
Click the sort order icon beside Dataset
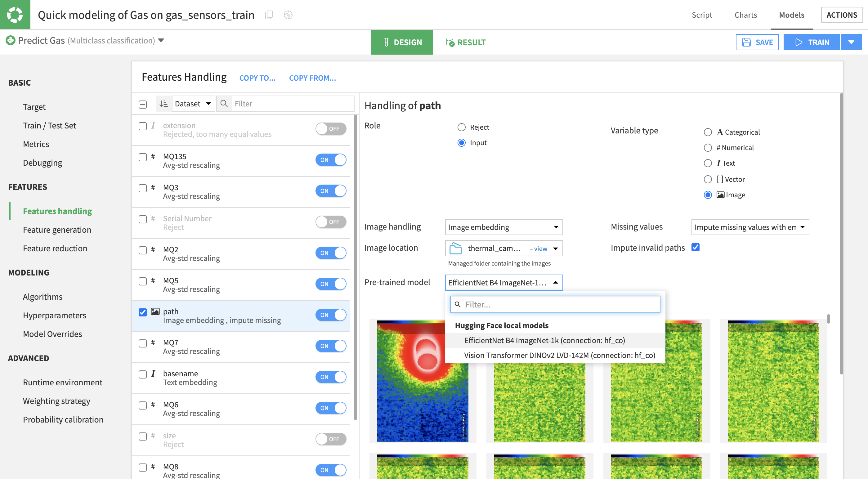(x=164, y=104)
